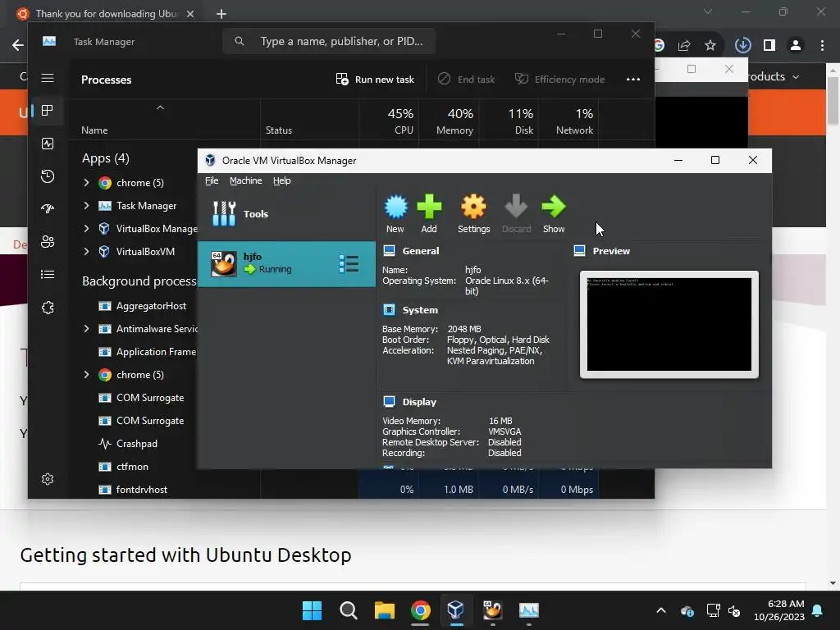840x630 pixels.
Task: Expand VirtualBoxVM process row
Action: (x=86, y=252)
